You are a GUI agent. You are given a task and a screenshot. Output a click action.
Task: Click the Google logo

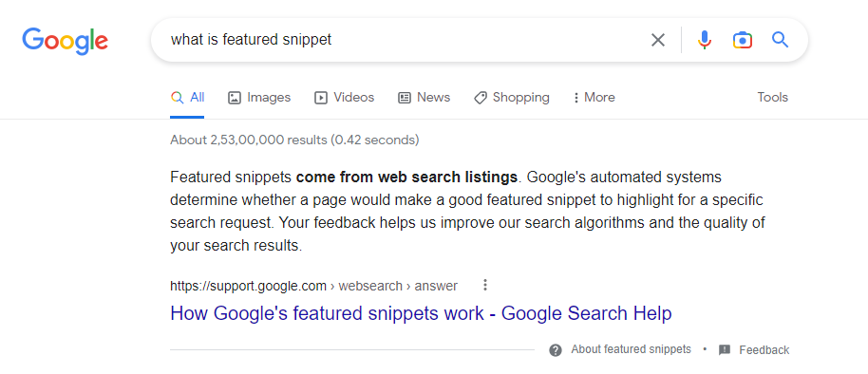pos(66,42)
